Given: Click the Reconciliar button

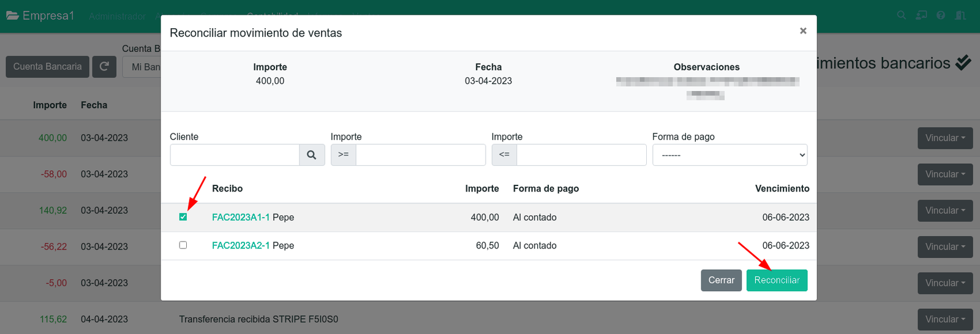Looking at the screenshot, I should [x=777, y=280].
